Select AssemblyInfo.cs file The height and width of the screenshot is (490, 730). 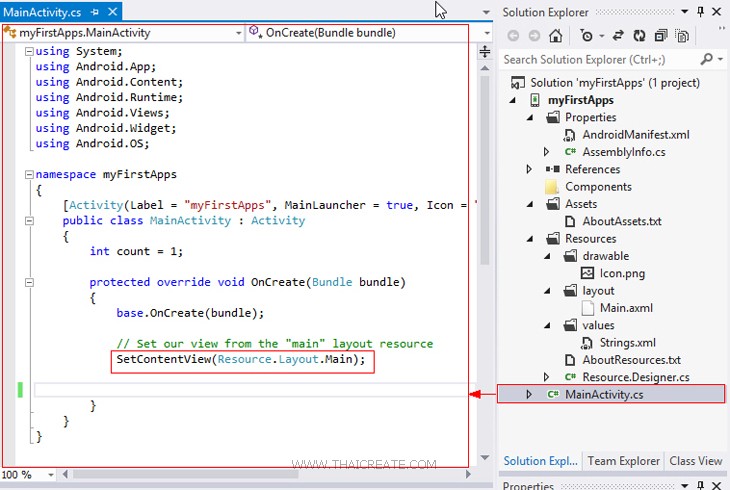pyautogui.click(x=623, y=152)
